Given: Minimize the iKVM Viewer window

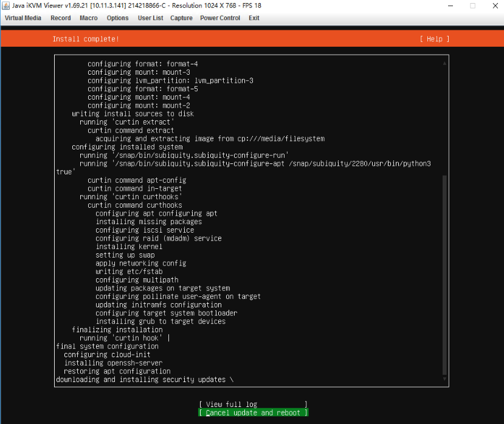Looking at the screenshot, I should click(x=450, y=6).
